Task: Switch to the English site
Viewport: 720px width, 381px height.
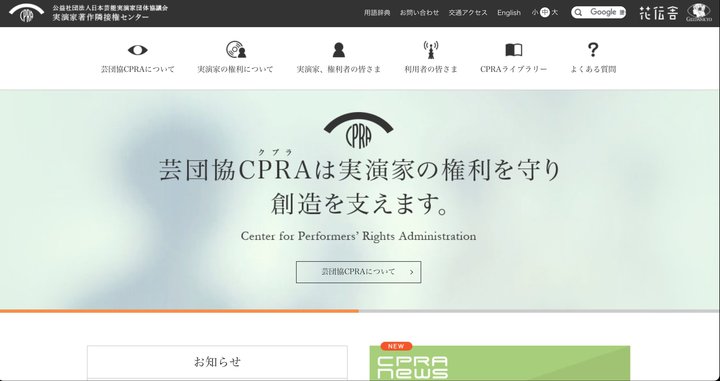Action: tap(509, 13)
